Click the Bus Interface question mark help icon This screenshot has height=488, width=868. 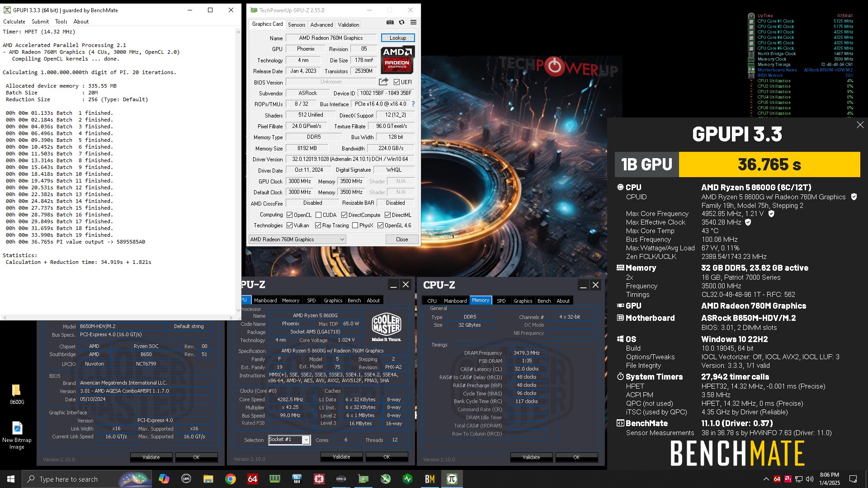pos(413,104)
